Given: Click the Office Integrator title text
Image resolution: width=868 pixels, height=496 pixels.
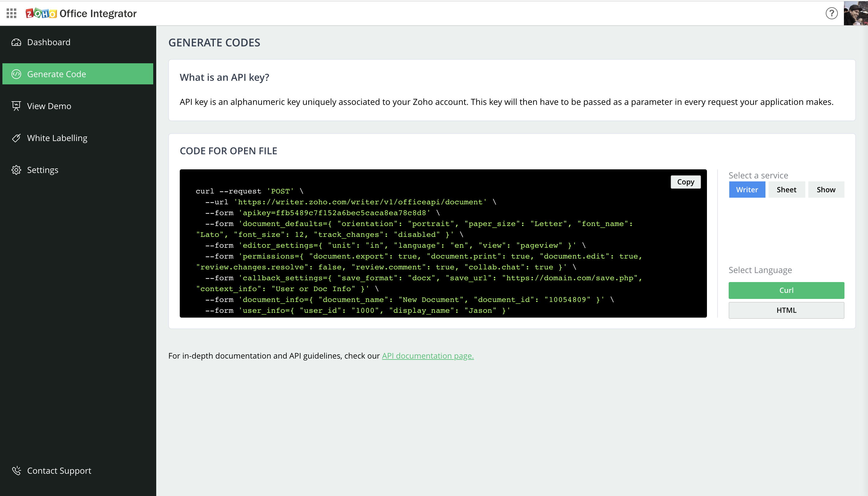Looking at the screenshot, I should (x=98, y=13).
